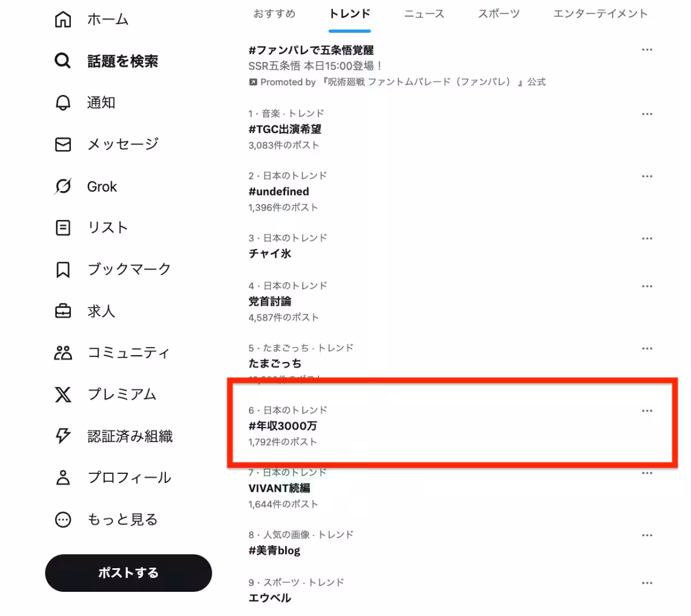Open the スポーツ tab
The image size is (691, 616).
[498, 14]
